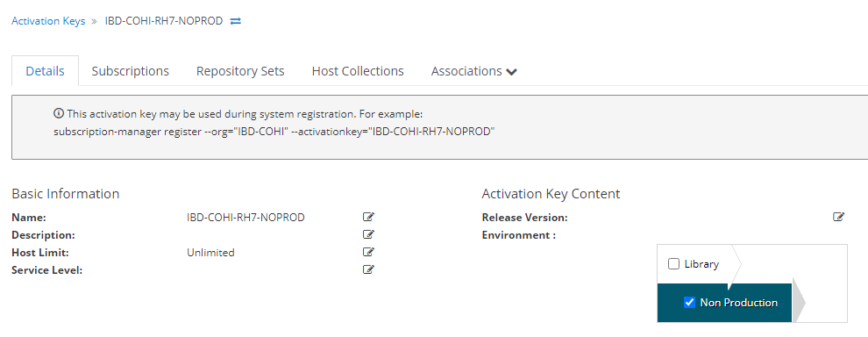The image size is (868, 337).
Task: Click the IBD-COHI-RH7-NOPROD name value
Action: 245,218
